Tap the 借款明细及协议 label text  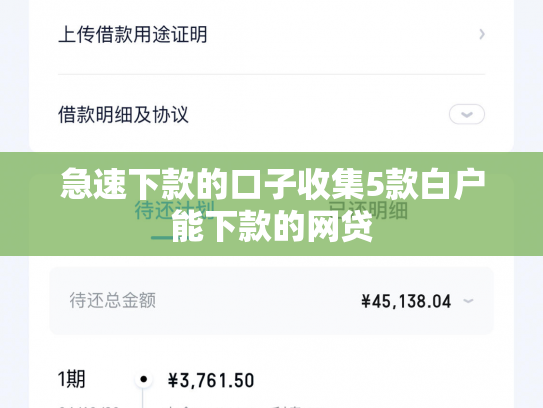coord(123,114)
